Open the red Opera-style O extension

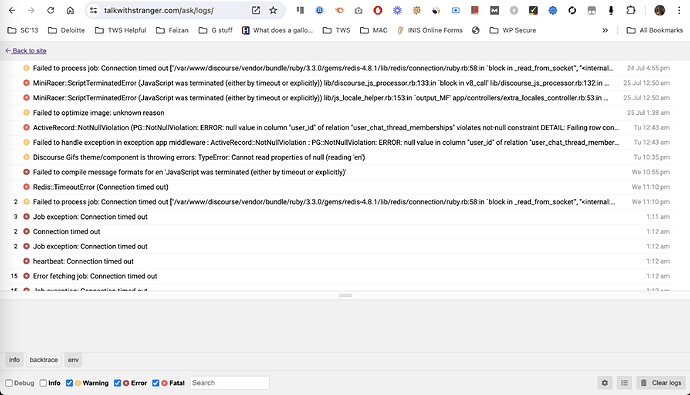tap(378, 10)
